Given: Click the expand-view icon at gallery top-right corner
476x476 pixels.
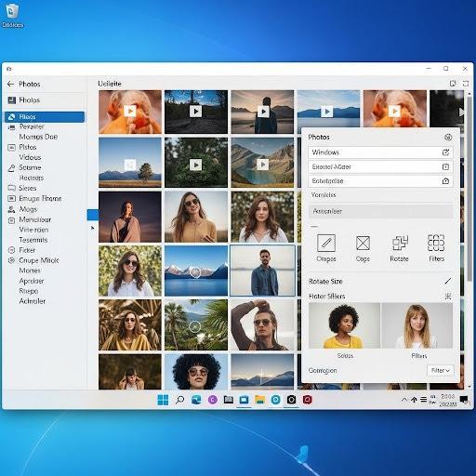Looking at the screenshot, I should tap(466, 84).
